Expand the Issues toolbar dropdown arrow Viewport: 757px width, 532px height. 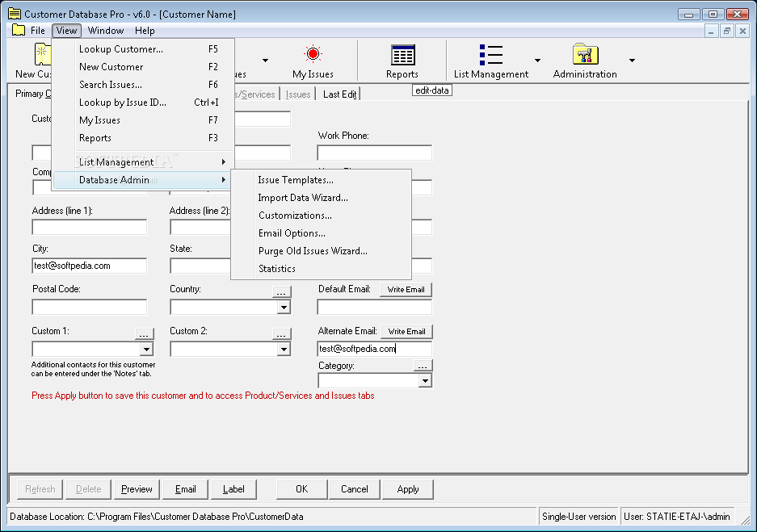(265, 61)
